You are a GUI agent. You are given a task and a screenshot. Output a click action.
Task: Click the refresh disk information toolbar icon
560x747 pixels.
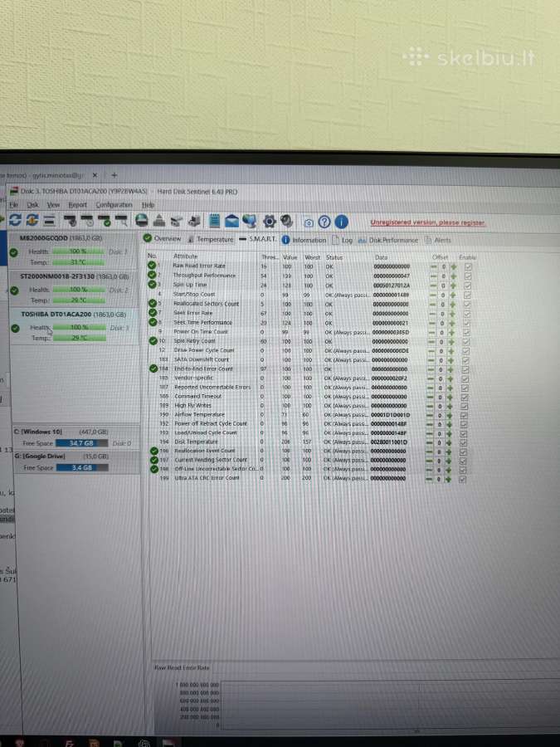point(15,220)
